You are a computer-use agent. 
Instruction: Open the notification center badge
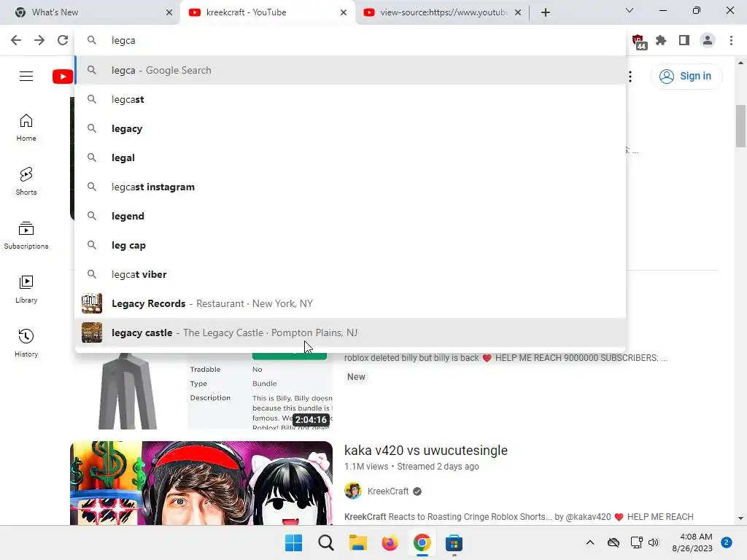(727, 542)
